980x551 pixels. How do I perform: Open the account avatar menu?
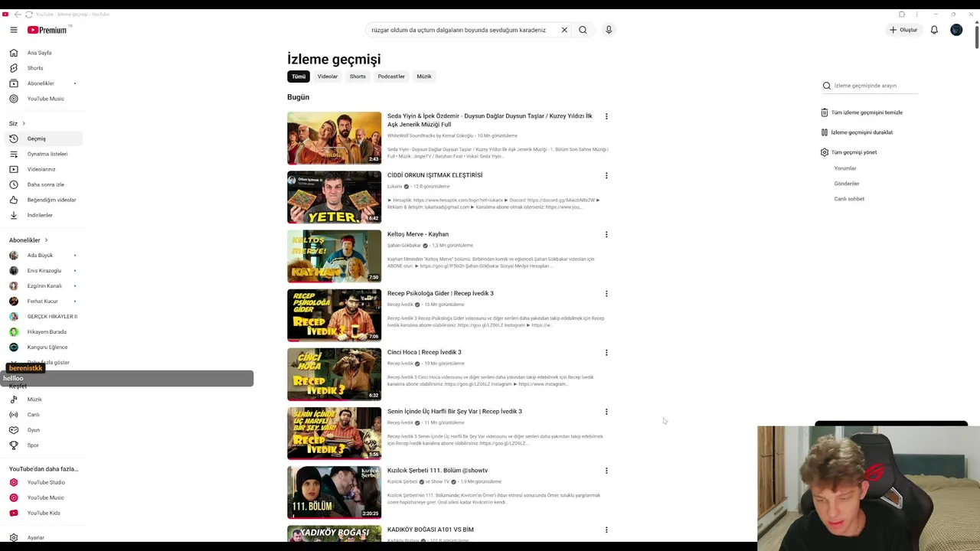(956, 30)
